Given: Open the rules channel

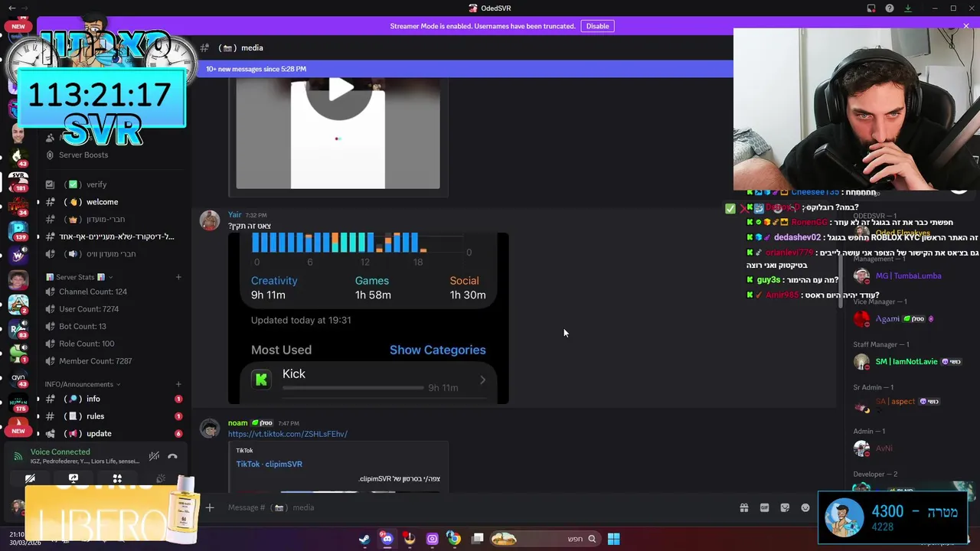Looking at the screenshot, I should (95, 416).
